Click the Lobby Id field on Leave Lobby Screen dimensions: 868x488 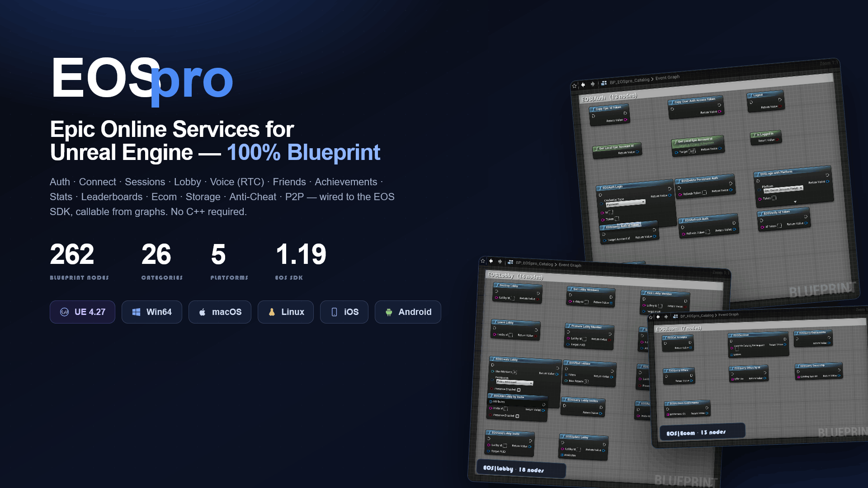pyautogui.click(x=510, y=335)
